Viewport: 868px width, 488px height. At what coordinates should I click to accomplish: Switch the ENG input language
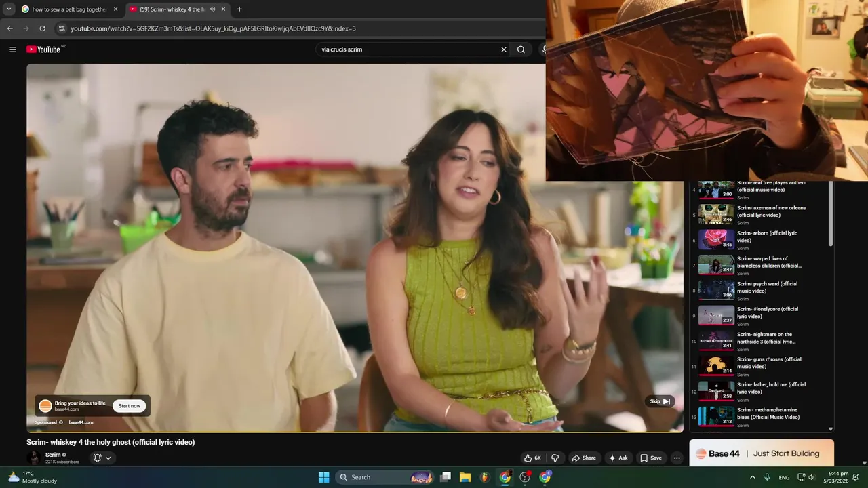coord(784,477)
